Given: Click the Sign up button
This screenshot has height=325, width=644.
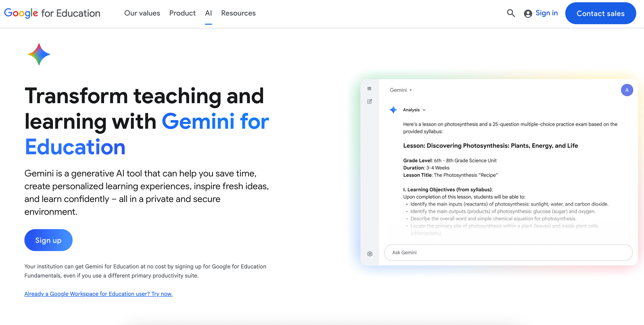Looking at the screenshot, I should pos(48,240).
